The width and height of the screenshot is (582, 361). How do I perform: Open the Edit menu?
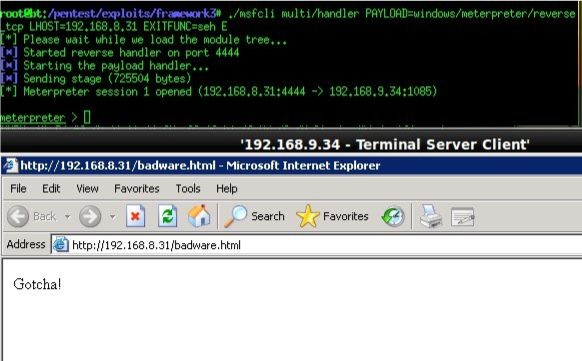[51, 188]
